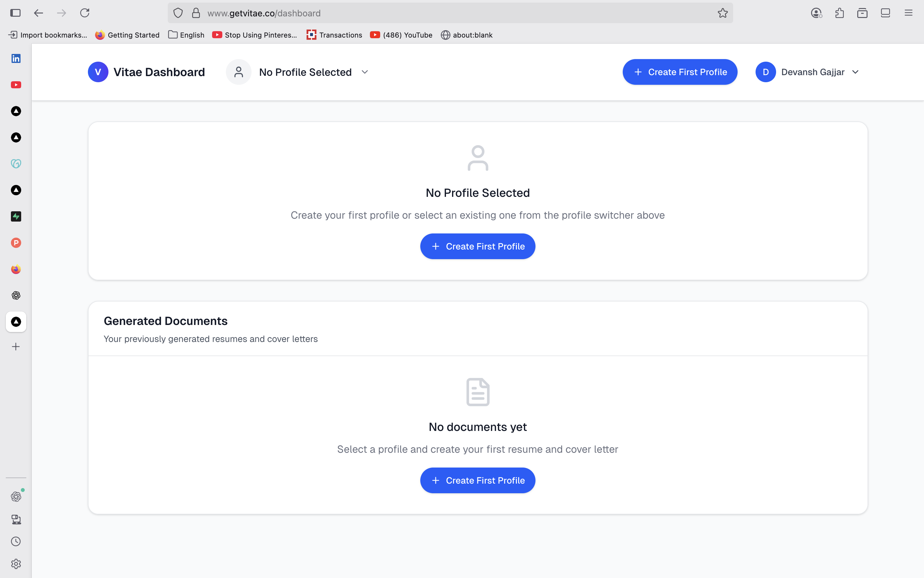924x578 pixels.
Task: Switch to the YouTube vertical tab
Action: click(16, 85)
